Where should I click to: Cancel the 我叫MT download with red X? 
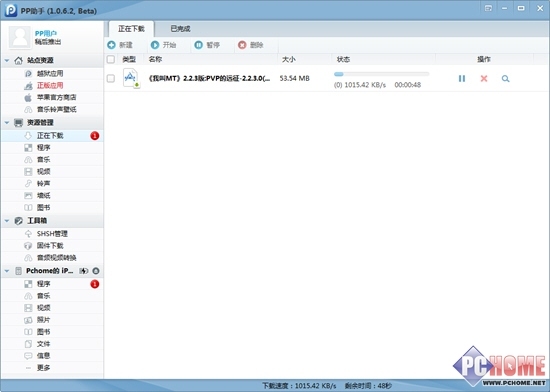coord(484,79)
